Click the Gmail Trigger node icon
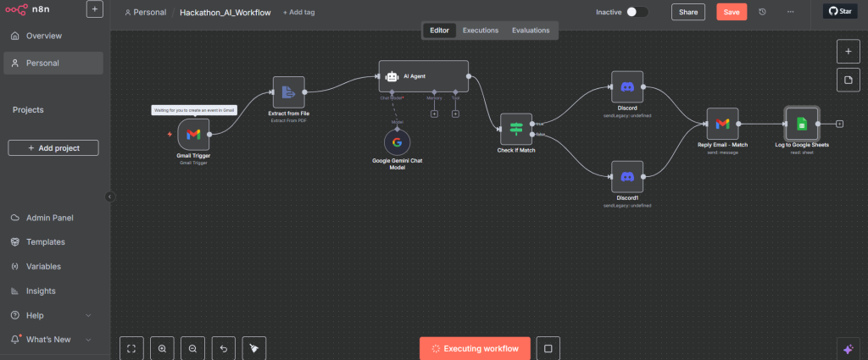This screenshot has width=868, height=360. (193, 134)
